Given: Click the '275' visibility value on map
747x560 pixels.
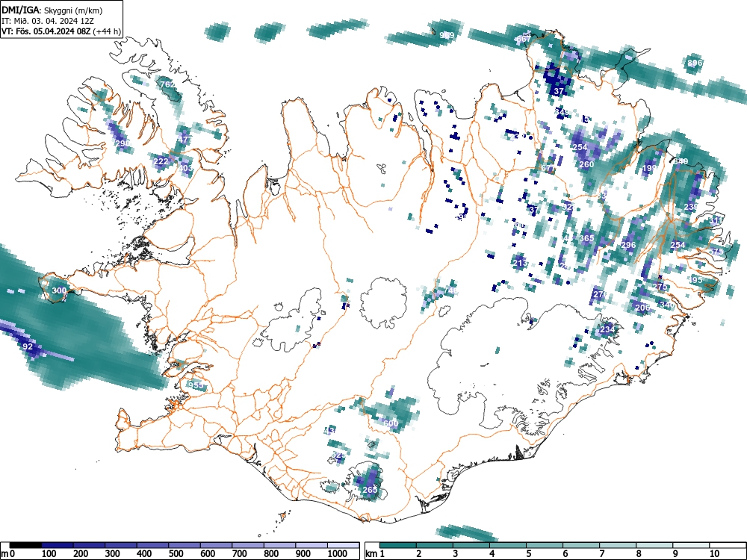Looking at the screenshot, I should click(x=660, y=287).
